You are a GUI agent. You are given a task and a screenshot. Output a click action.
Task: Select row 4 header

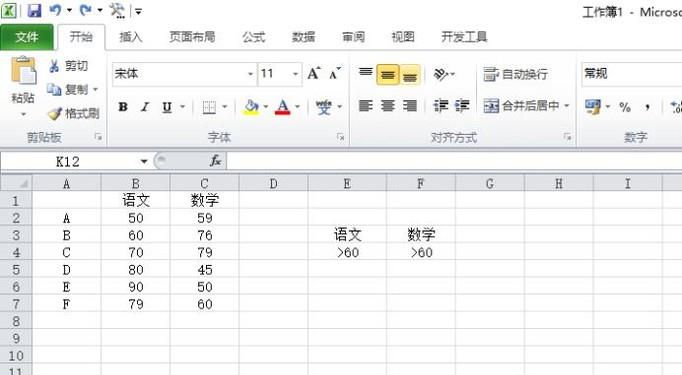click(16, 252)
